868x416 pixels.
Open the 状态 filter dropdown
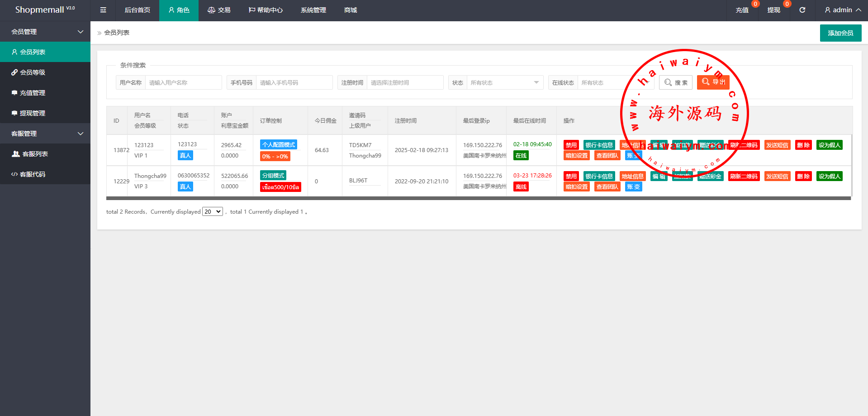504,83
